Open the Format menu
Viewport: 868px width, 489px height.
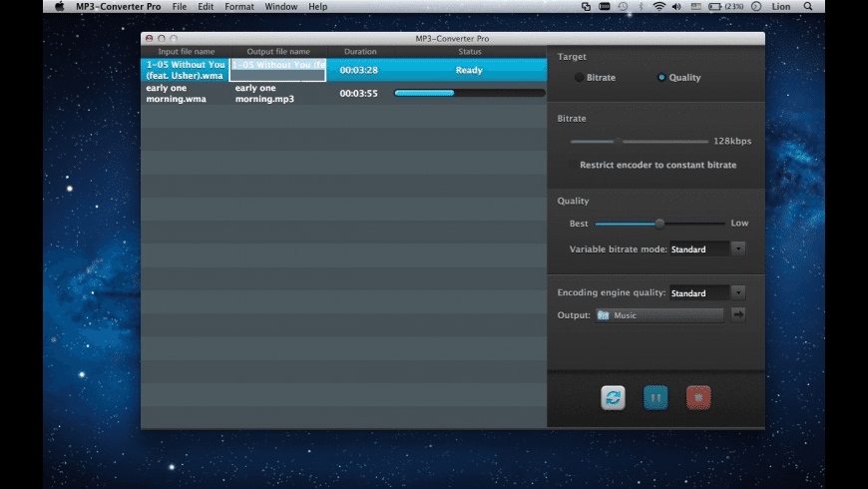pyautogui.click(x=239, y=7)
